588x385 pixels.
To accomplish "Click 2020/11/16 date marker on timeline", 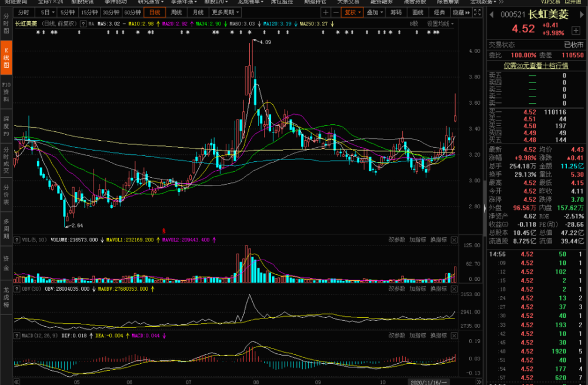I will (429, 382).
